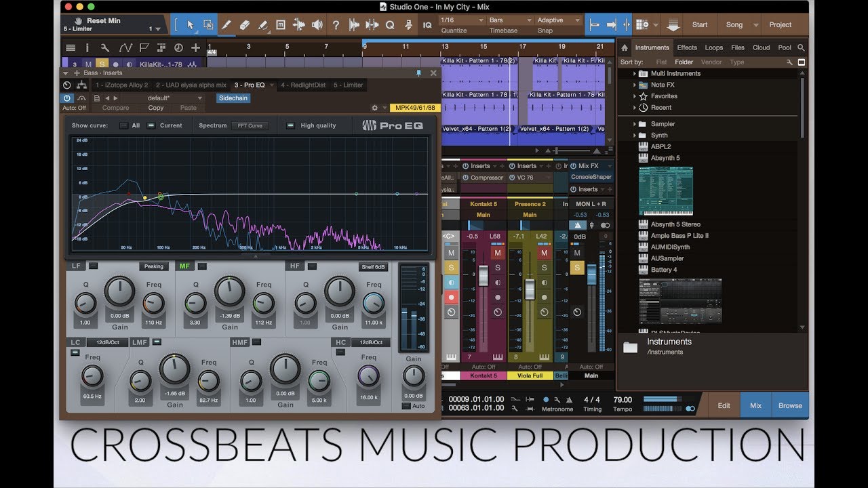Click the Copy button in the plugin header
868x488 pixels.
click(156, 108)
